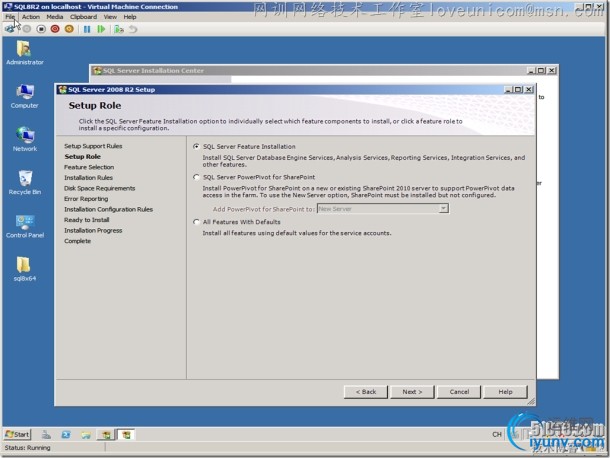610x458 pixels.
Task: Click the Setup Role heading
Action: pos(95,105)
